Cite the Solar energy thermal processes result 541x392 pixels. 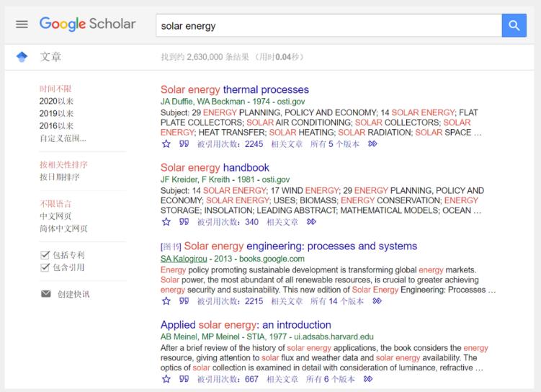coord(184,144)
